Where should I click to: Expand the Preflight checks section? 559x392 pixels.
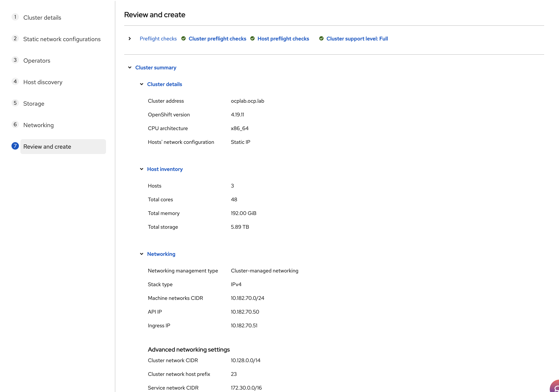[x=130, y=39]
